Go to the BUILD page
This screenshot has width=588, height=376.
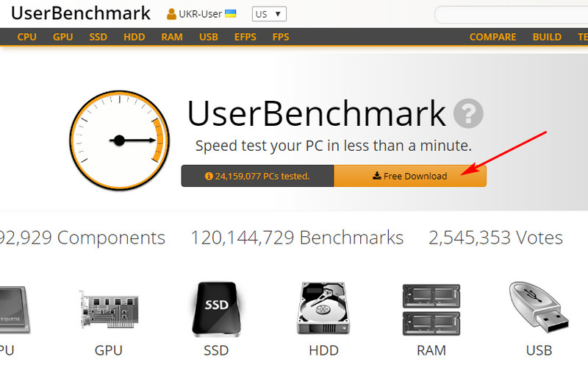547,37
